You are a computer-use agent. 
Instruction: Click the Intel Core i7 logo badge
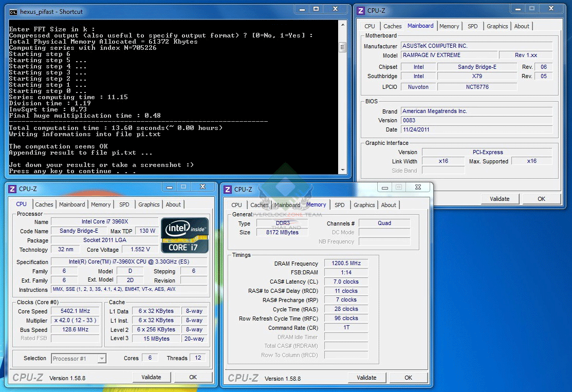[184, 235]
